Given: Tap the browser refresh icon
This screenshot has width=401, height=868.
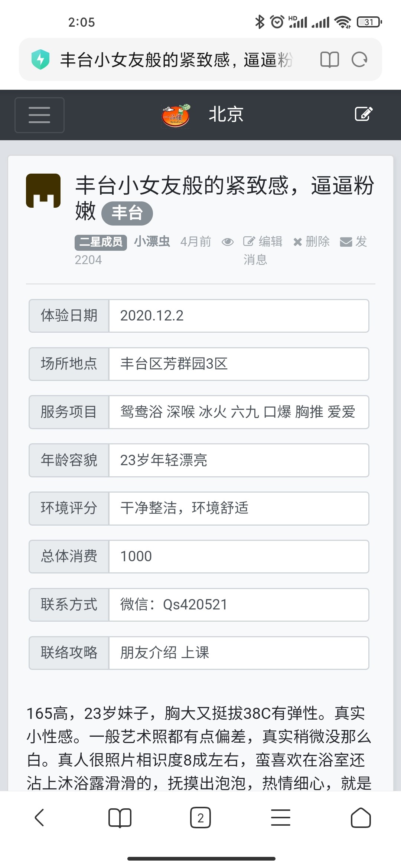Looking at the screenshot, I should 359,59.
